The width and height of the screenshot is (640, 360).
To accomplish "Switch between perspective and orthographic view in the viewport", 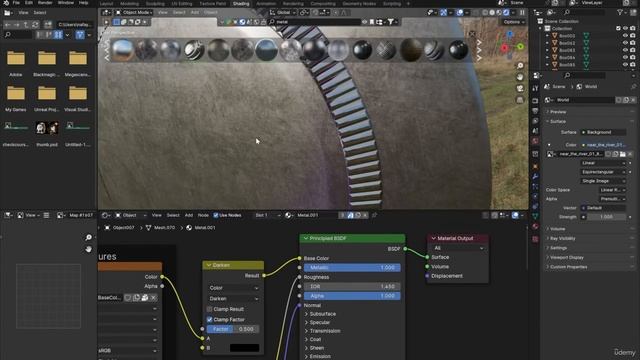I will tap(520, 100).
